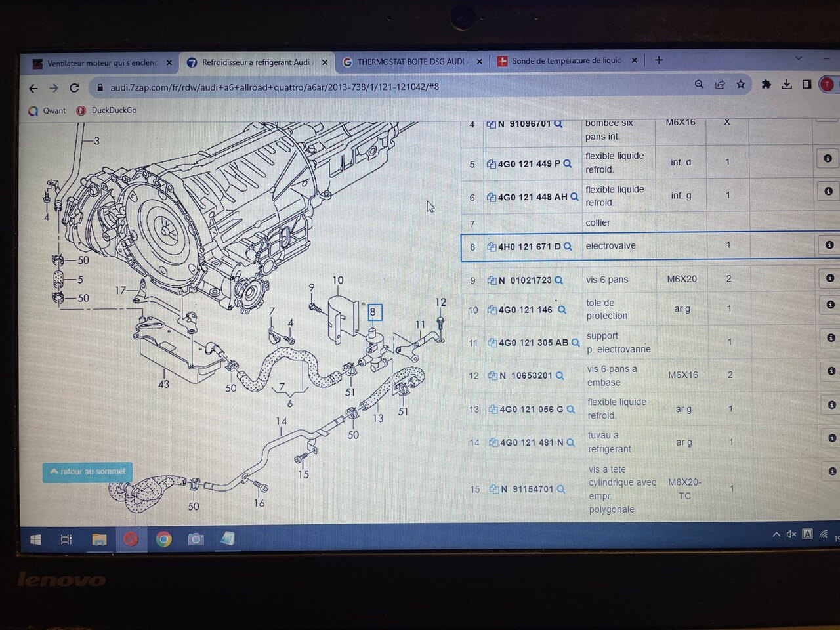Image resolution: width=840 pixels, height=630 pixels.
Task: Open File Explorer from the taskbar
Action: click(x=99, y=539)
